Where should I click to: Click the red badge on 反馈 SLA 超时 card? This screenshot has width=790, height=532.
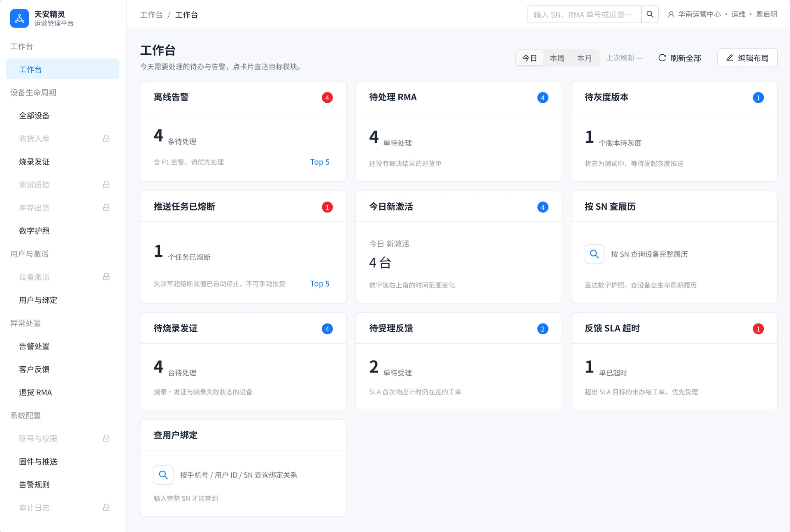(x=758, y=328)
